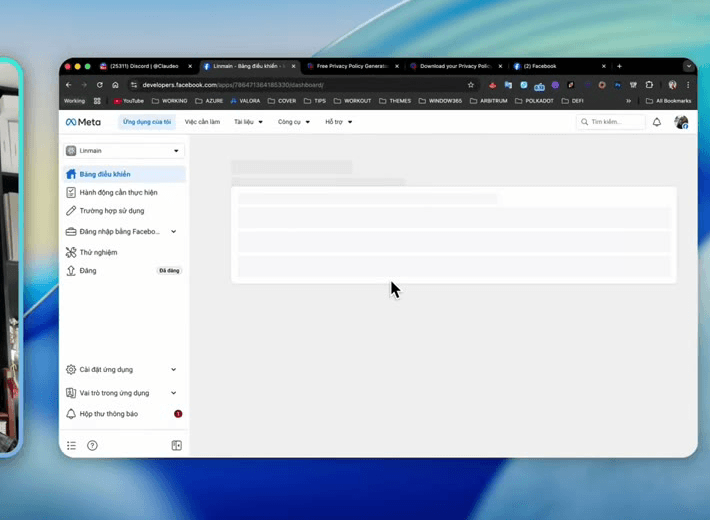Expand Vai trò trong ứng dụng section

pos(173,393)
